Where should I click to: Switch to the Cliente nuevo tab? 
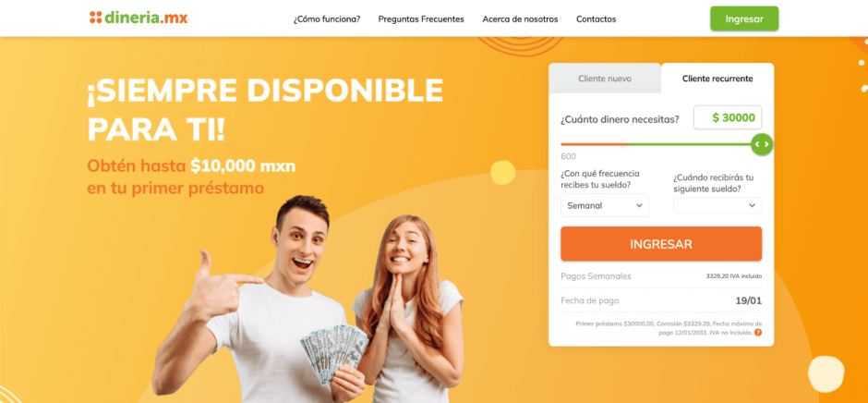tap(605, 79)
